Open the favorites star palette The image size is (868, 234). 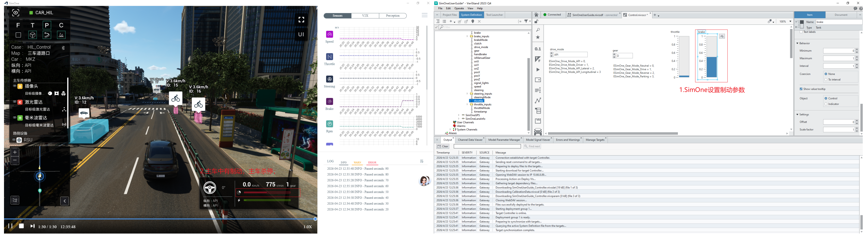click(538, 38)
